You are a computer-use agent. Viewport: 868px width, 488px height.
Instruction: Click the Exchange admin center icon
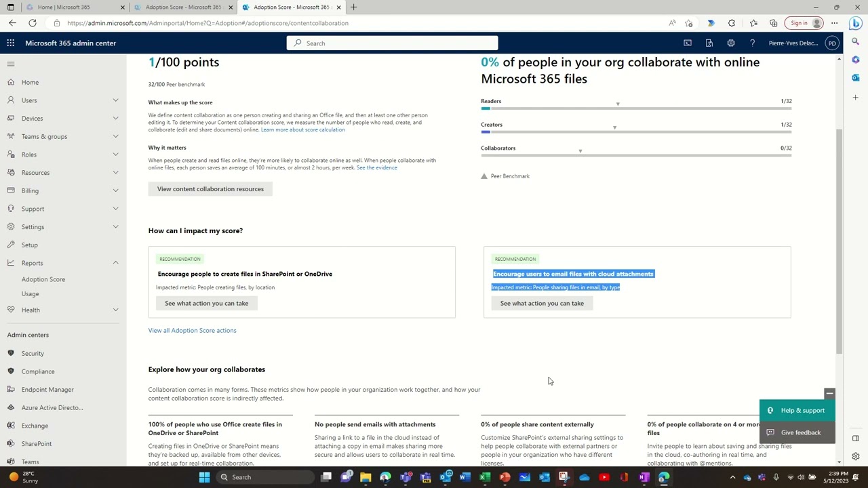coord(11,426)
